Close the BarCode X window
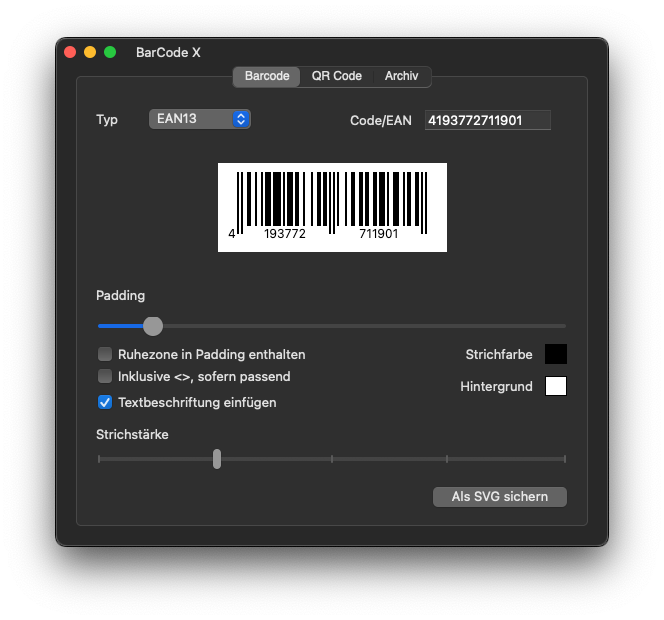 click(x=70, y=52)
